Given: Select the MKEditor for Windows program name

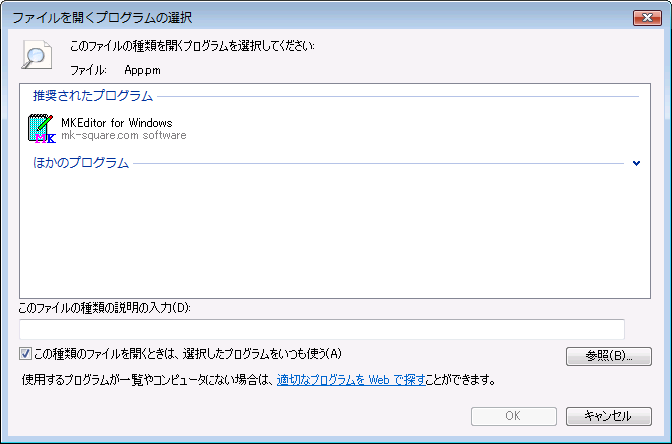Looking at the screenshot, I should click(x=117, y=123).
